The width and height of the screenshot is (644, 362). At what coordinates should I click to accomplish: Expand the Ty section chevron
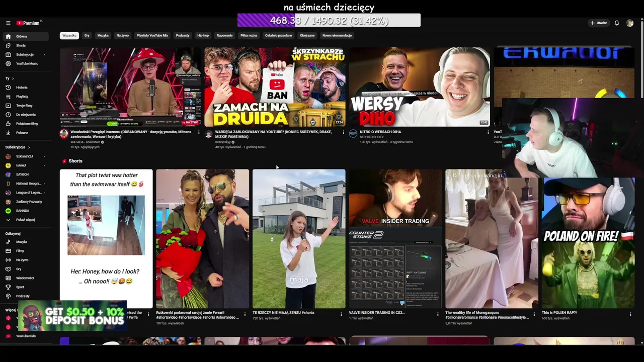click(x=13, y=78)
